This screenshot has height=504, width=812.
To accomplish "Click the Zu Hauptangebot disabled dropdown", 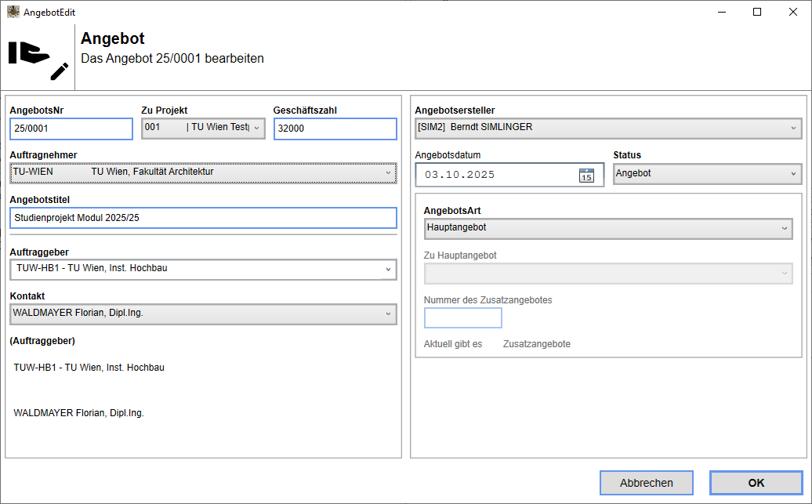I will pos(607,273).
